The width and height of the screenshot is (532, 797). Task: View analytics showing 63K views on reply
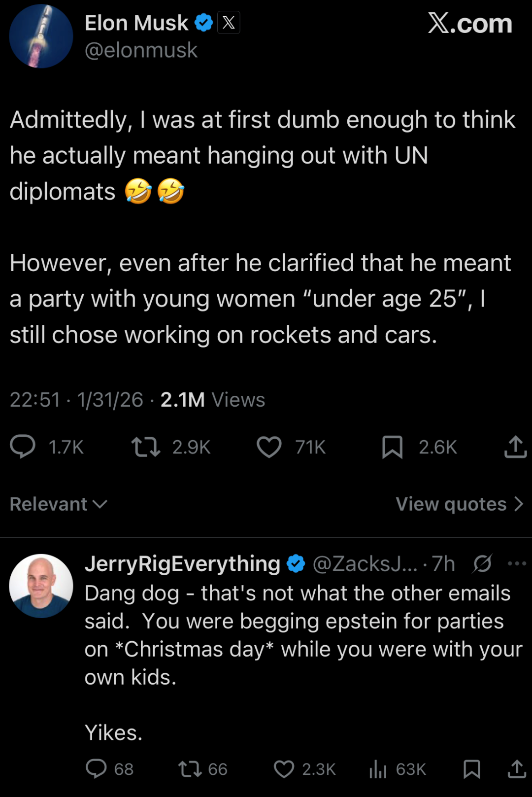[378, 769]
